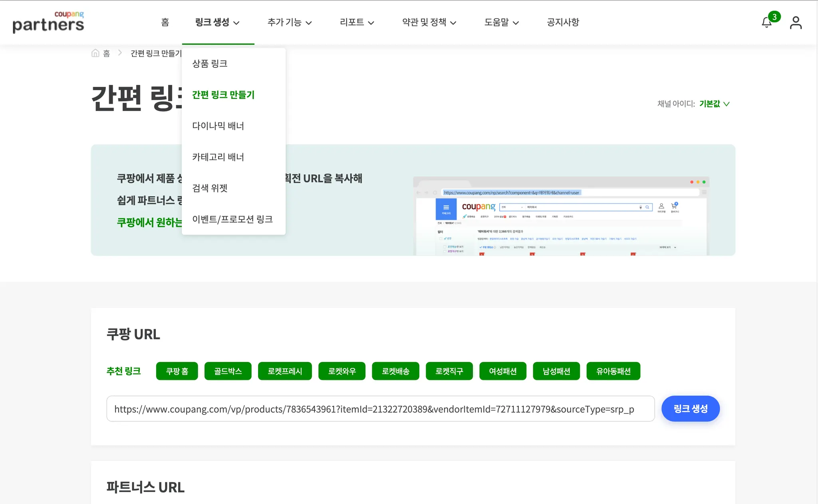Click the user account profile icon

click(x=796, y=23)
